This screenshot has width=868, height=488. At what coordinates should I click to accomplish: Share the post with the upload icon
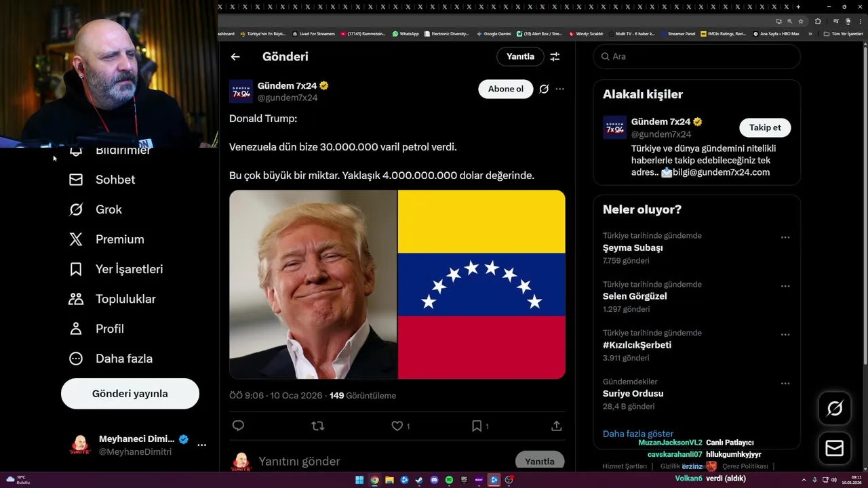556,426
